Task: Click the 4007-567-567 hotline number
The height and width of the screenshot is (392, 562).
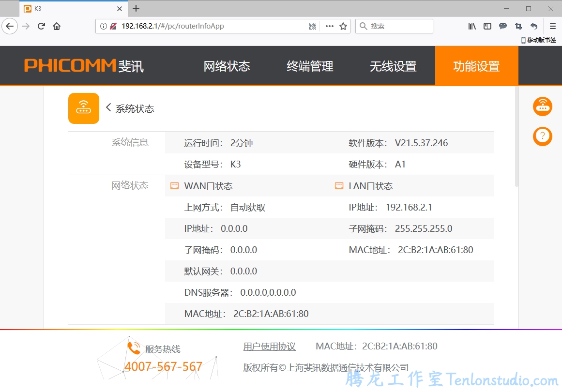Action: tap(163, 366)
